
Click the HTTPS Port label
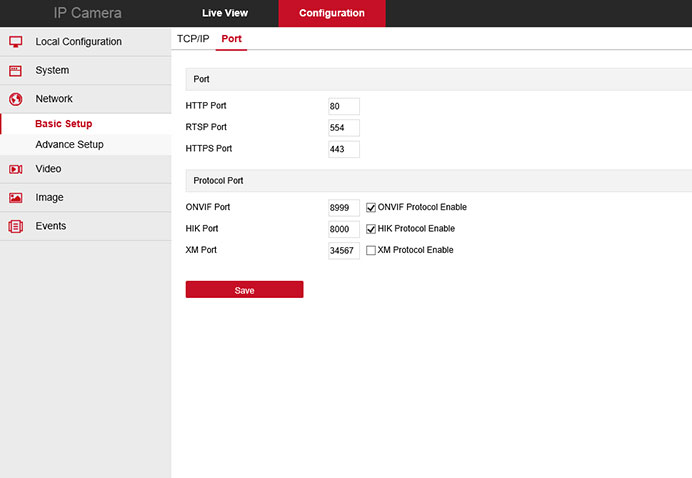click(x=209, y=148)
